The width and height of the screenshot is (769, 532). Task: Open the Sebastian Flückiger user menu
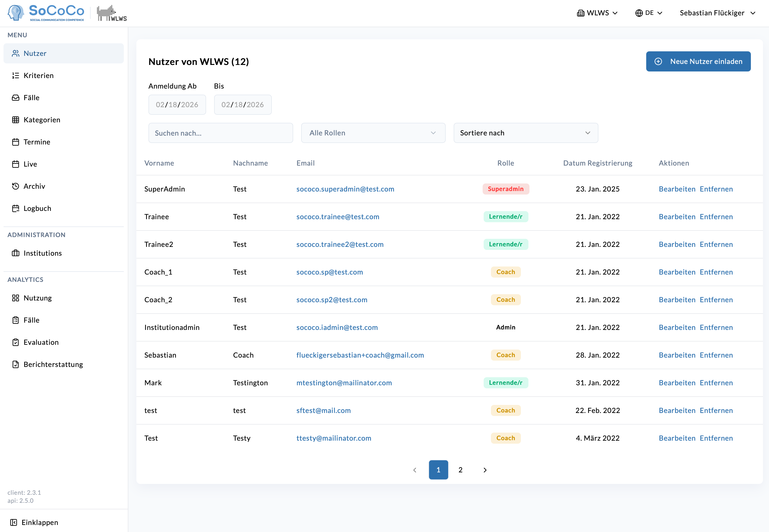point(717,13)
